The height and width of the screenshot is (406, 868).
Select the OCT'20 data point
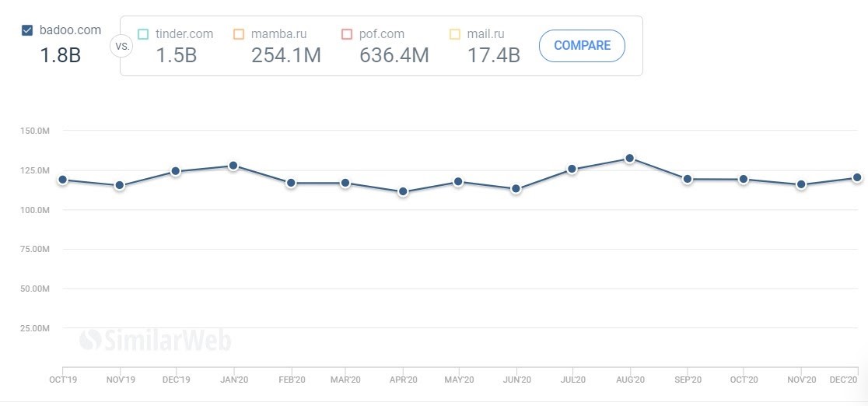click(744, 179)
